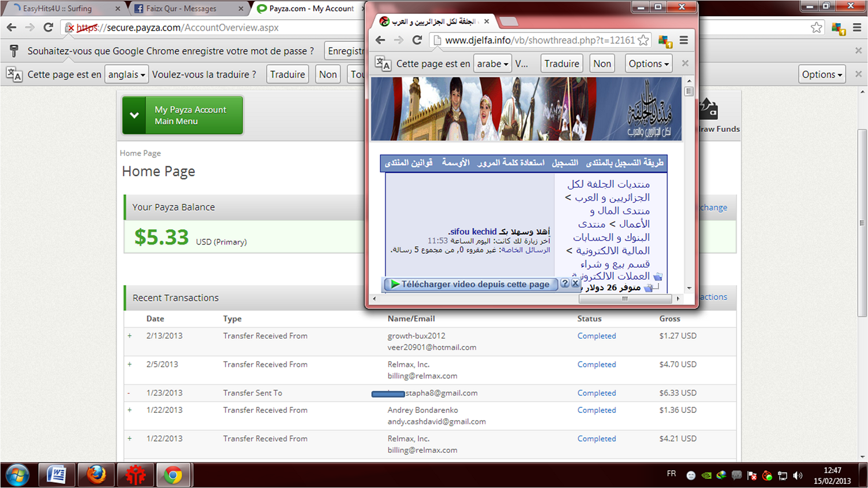Expand the 2/13/2013 transaction row
868x488 pixels.
click(x=130, y=335)
